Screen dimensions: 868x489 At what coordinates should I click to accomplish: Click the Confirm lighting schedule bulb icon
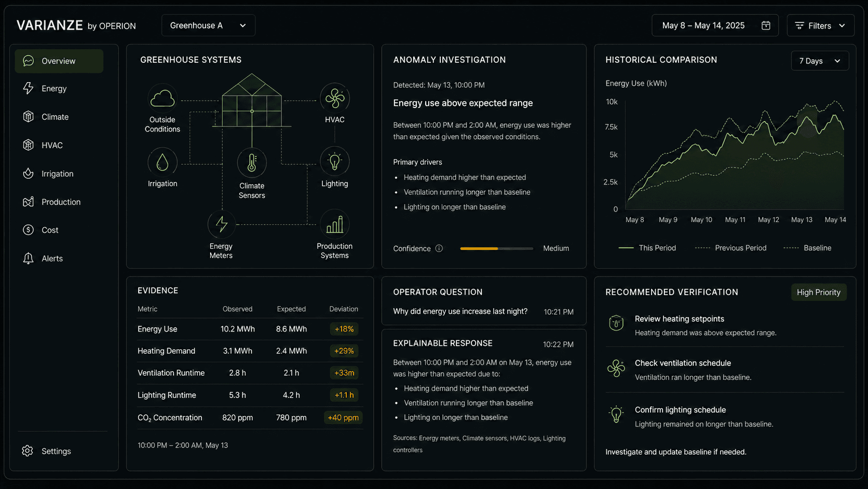(x=616, y=415)
